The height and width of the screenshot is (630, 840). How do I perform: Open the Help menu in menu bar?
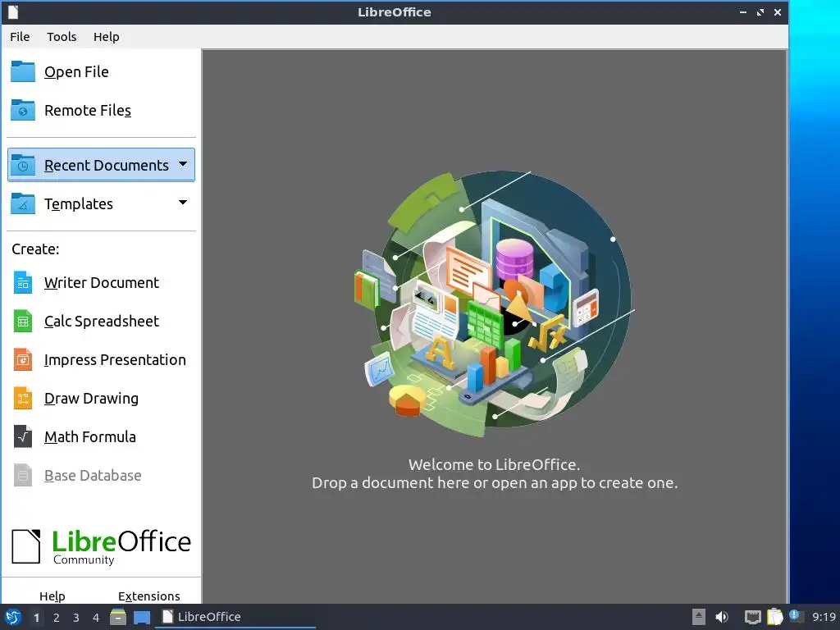106,36
